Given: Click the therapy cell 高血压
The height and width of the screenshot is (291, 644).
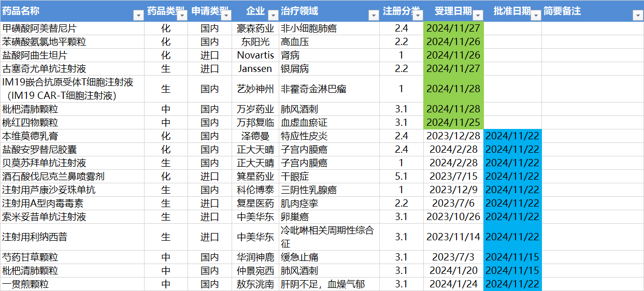Looking at the screenshot, I should click(x=329, y=42).
